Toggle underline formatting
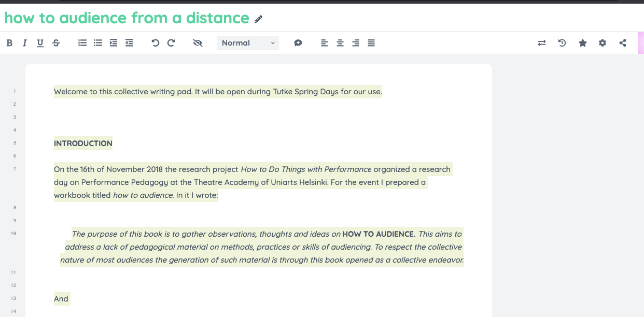This screenshot has height=317, width=644. pos(40,43)
